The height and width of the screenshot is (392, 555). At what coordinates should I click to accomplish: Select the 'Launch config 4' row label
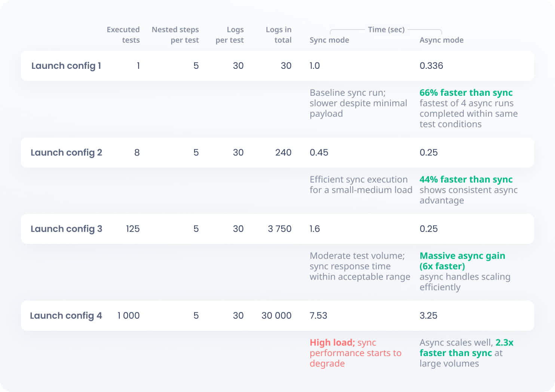(x=66, y=316)
